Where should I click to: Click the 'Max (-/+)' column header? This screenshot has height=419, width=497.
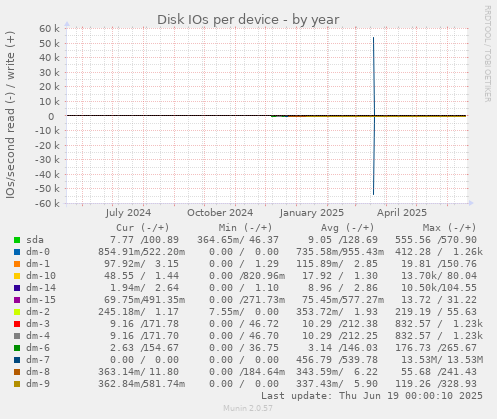pos(450,228)
